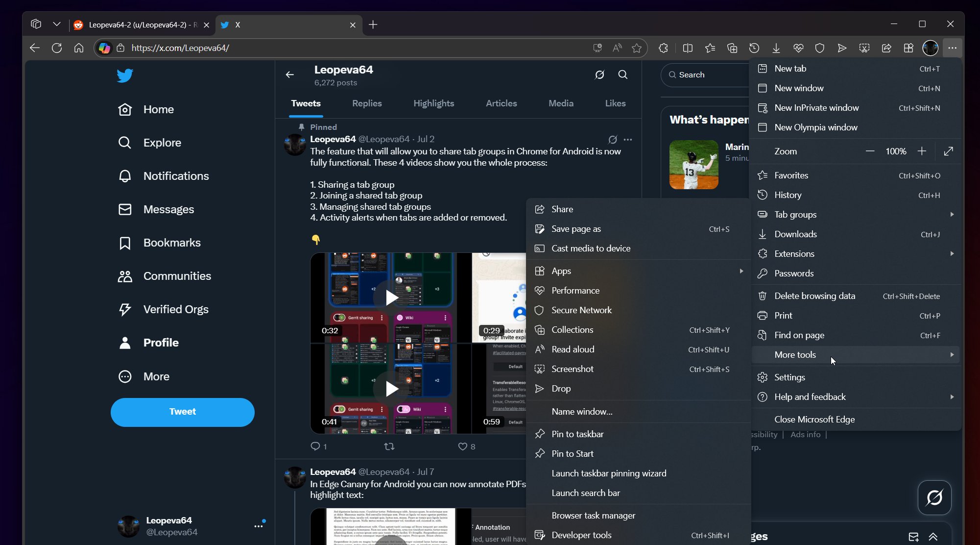Enter full screen from Zoom row
The width and height of the screenshot is (980, 545).
[x=949, y=151]
